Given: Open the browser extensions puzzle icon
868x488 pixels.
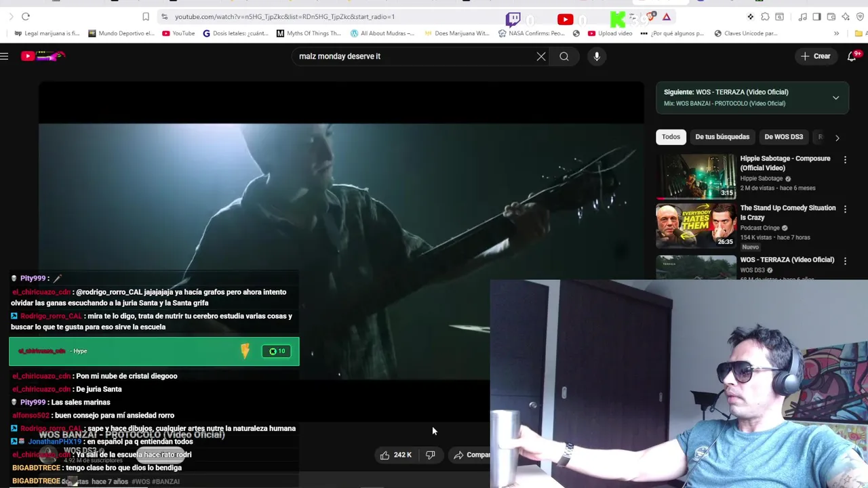Looking at the screenshot, I should 765,16.
